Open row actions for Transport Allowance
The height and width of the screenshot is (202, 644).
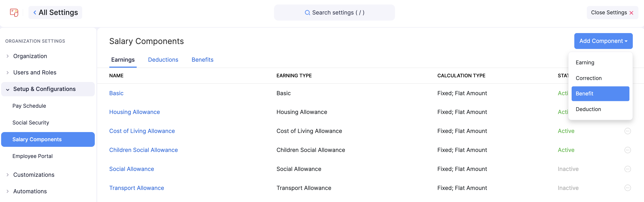click(628, 188)
